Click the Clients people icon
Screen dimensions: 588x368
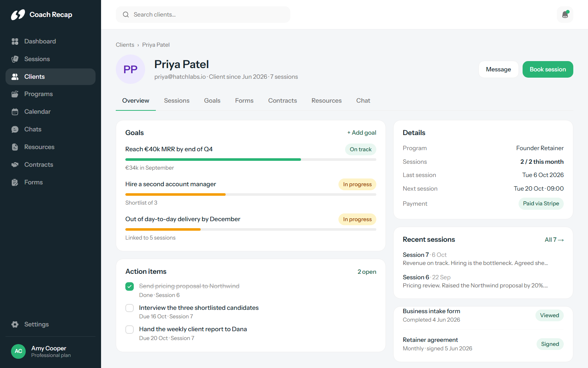pos(15,77)
